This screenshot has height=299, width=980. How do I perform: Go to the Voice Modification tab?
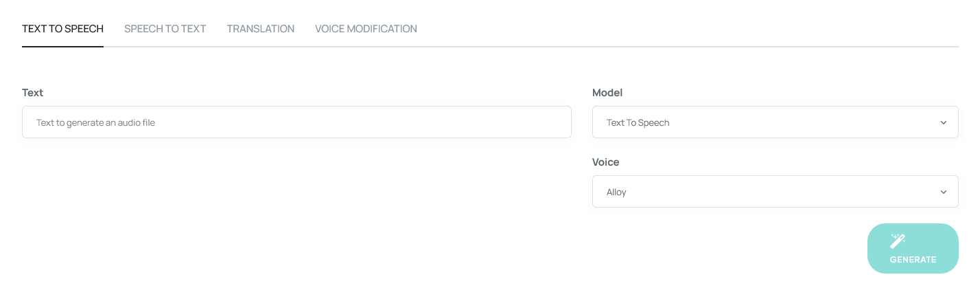tap(366, 29)
